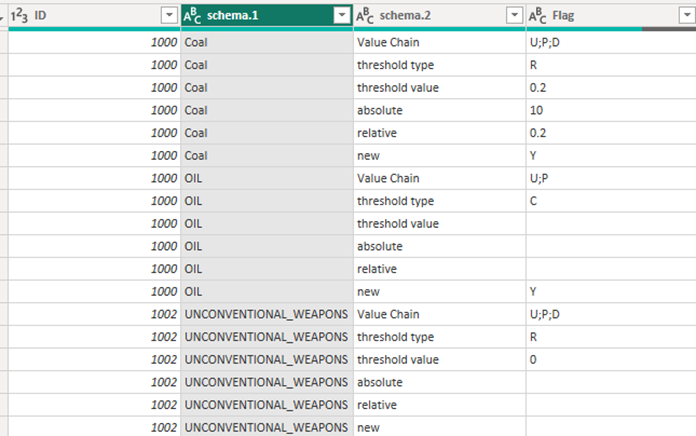The height and width of the screenshot is (436, 696).
Task: Select ID 1000 in OIL Value Chain row
Action: [94, 178]
